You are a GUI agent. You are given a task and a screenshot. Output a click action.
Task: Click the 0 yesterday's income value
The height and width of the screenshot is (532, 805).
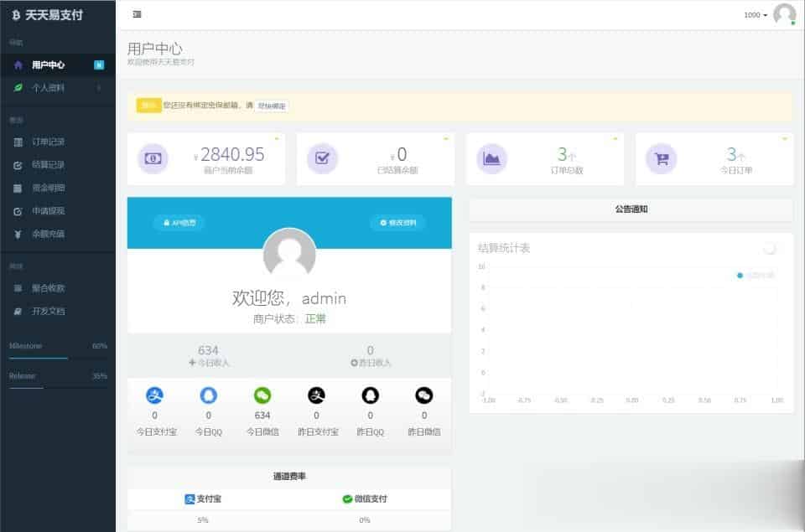point(370,350)
